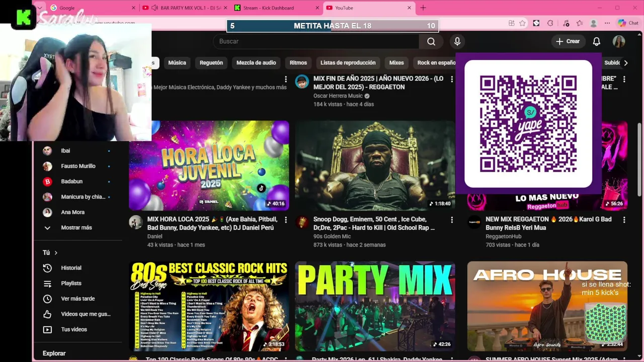Open options for MIX FIN DE AÑO 2025 video
The height and width of the screenshot is (362, 644).
(x=452, y=79)
